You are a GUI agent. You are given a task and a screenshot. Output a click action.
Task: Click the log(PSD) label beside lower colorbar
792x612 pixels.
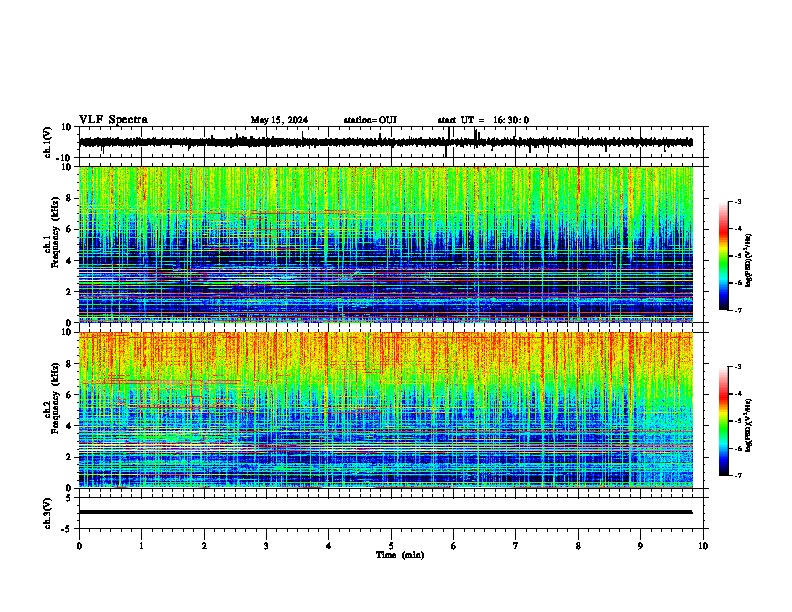click(748, 425)
